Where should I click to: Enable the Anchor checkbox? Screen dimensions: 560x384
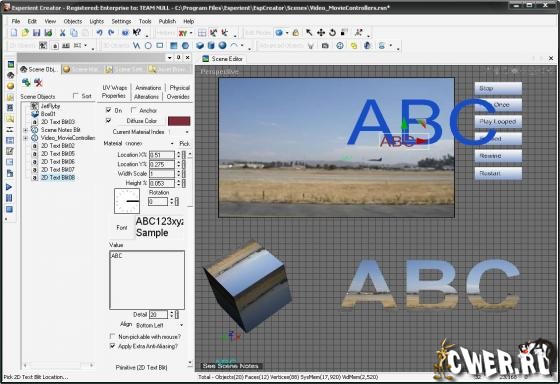[x=134, y=110]
